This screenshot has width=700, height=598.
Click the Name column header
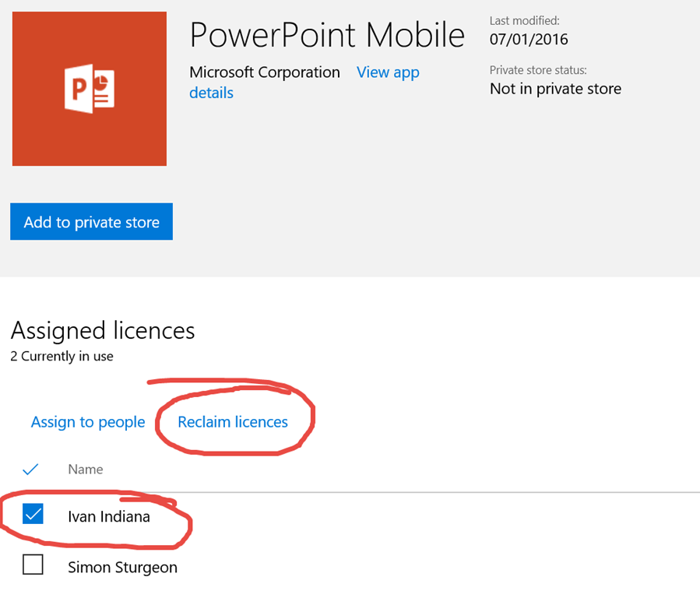click(86, 469)
